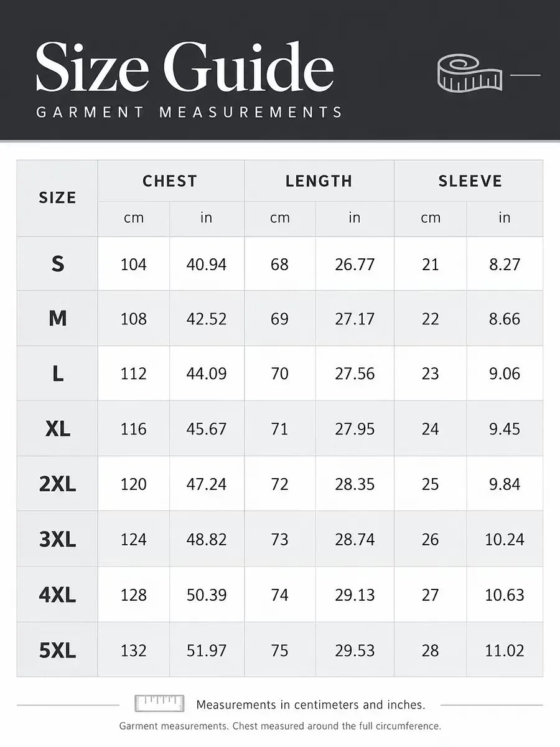Click the 27.95 length inches cell
This screenshot has width=560, height=747.
355,429
